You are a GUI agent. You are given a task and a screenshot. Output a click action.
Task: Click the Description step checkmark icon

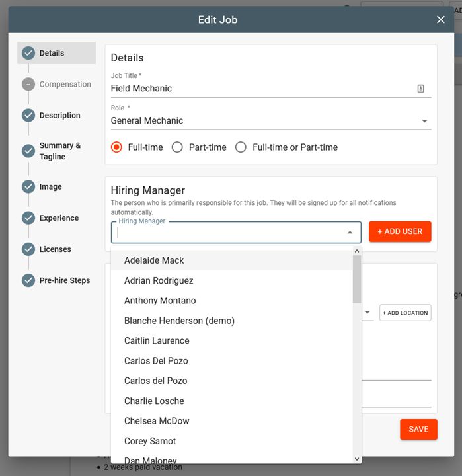[x=28, y=115]
